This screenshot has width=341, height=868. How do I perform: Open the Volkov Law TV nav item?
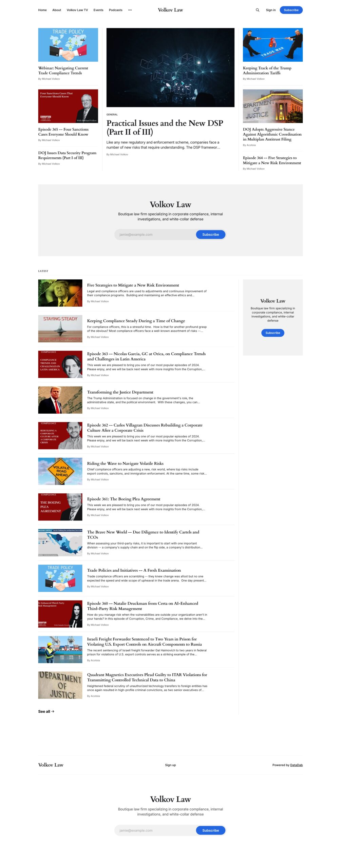coord(77,10)
